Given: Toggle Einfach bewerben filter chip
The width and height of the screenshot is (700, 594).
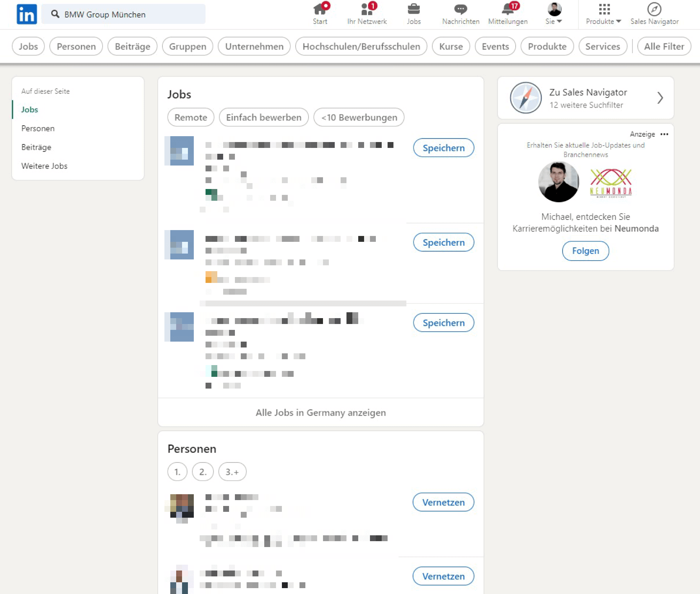Looking at the screenshot, I should (x=263, y=117).
